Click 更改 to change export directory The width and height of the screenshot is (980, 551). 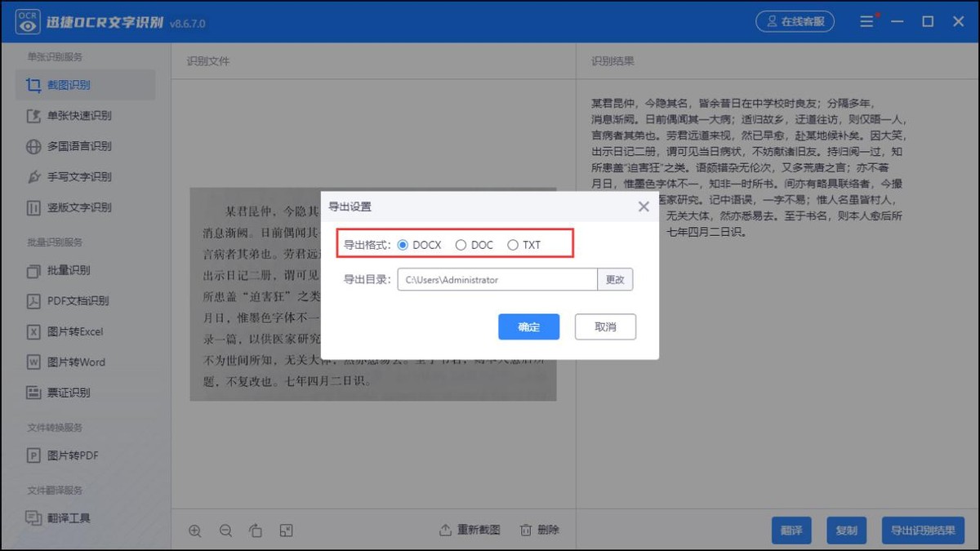point(615,279)
